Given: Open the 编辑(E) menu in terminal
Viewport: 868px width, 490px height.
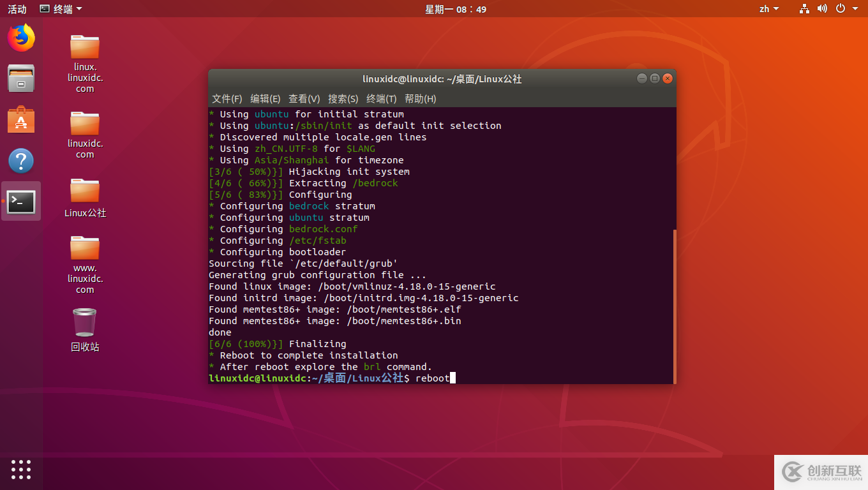Looking at the screenshot, I should (x=266, y=99).
